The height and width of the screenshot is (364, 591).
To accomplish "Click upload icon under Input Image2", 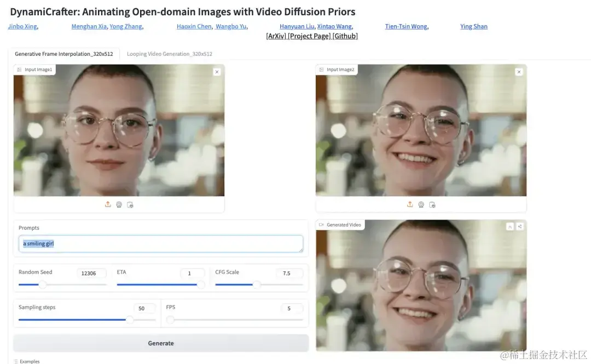I will 410,205.
